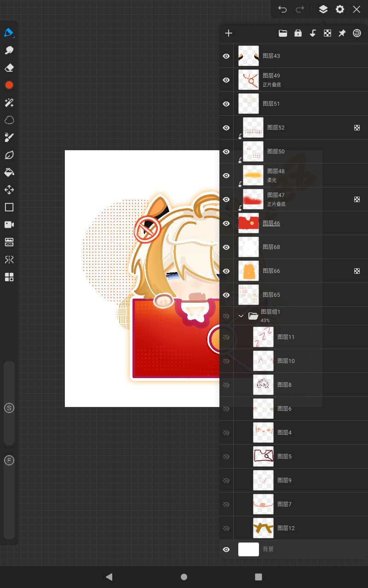The width and height of the screenshot is (368, 588).
Task: Select the move transform tool
Action: coord(9,190)
